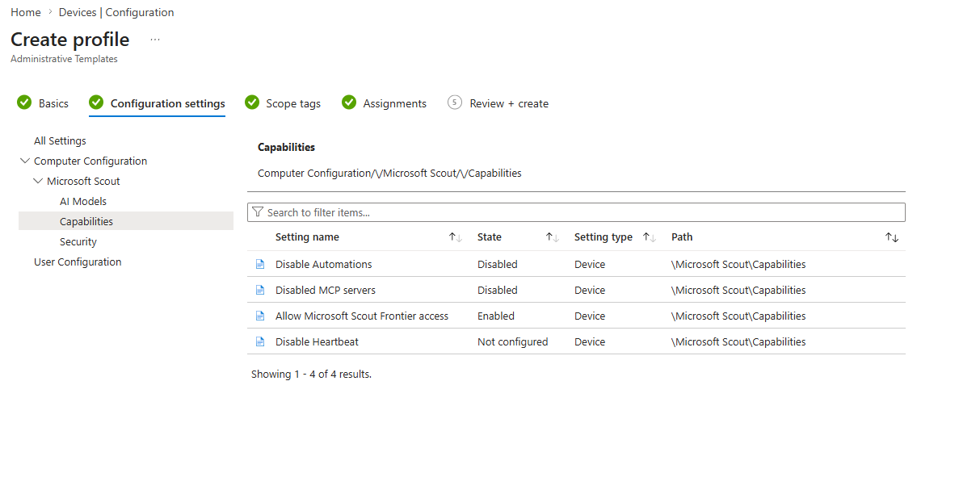This screenshot has height=494, width=980.
Task: Click the Capabilities heading above the path
Action: pos(286,147)
